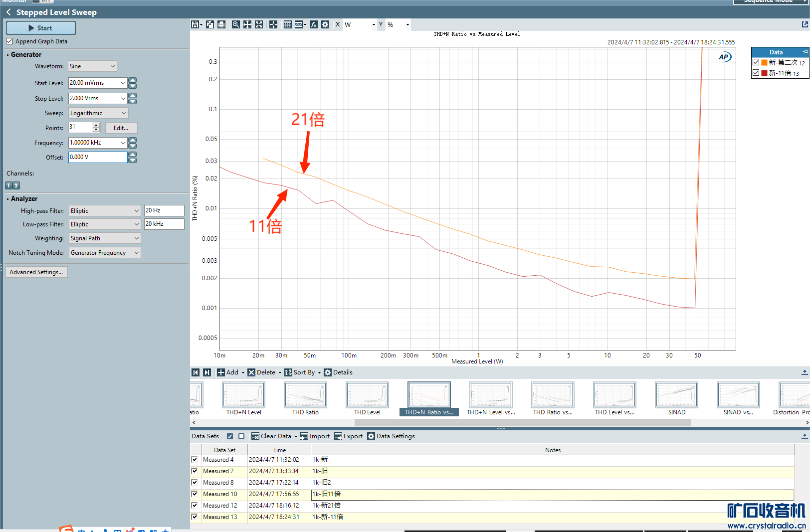The image size is (810, 532).
Task: Open the data table view icon
Action: 288,24
